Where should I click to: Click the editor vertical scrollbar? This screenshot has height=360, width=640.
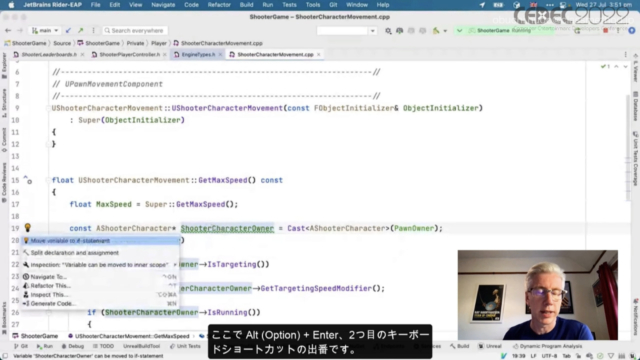tap(628, 147)
